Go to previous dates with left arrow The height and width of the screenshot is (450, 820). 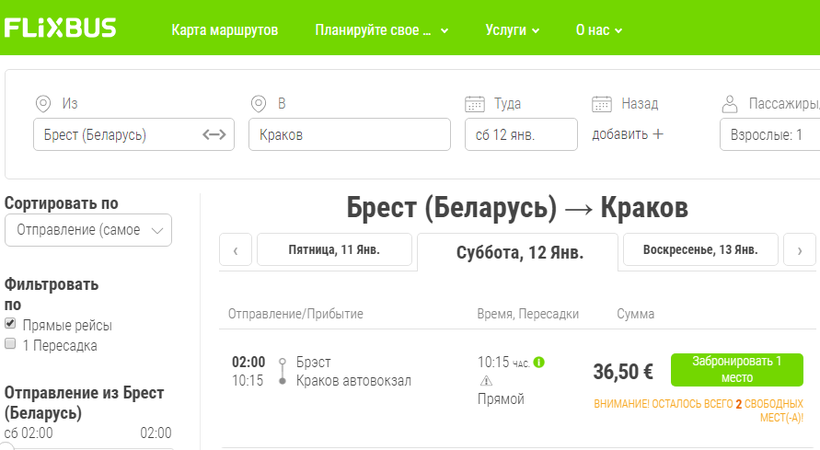235,250
